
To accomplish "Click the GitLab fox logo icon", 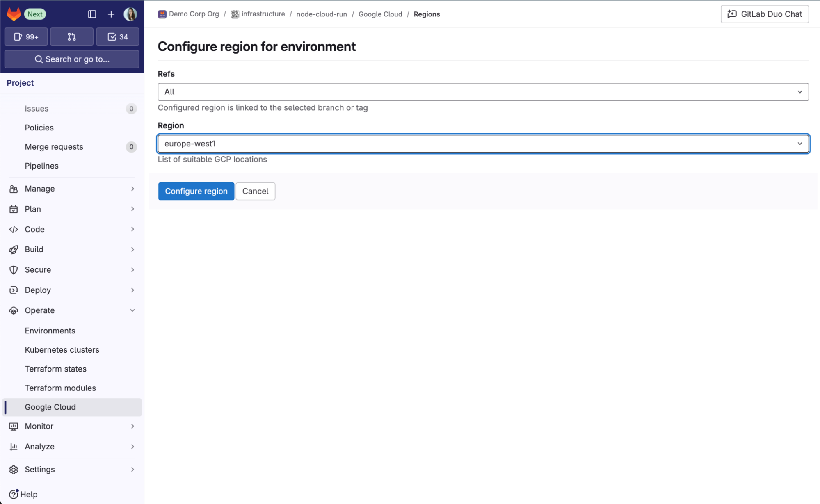I will [x=13, y=14].
